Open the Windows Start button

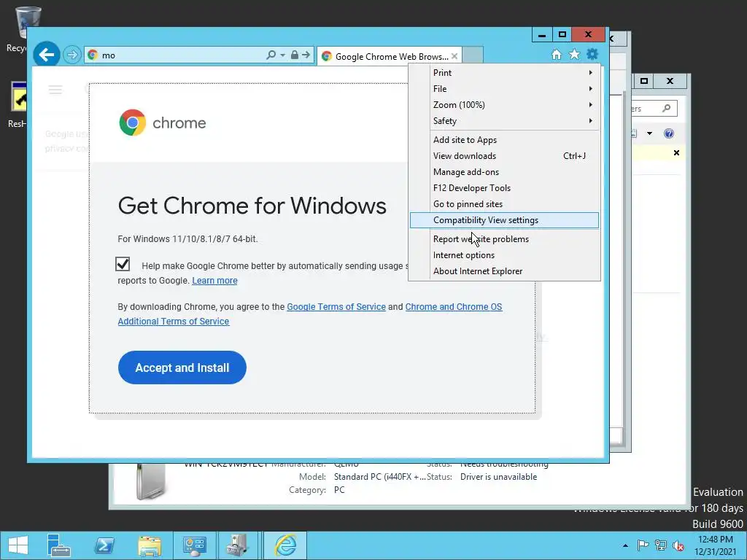(x=18, y=545)
